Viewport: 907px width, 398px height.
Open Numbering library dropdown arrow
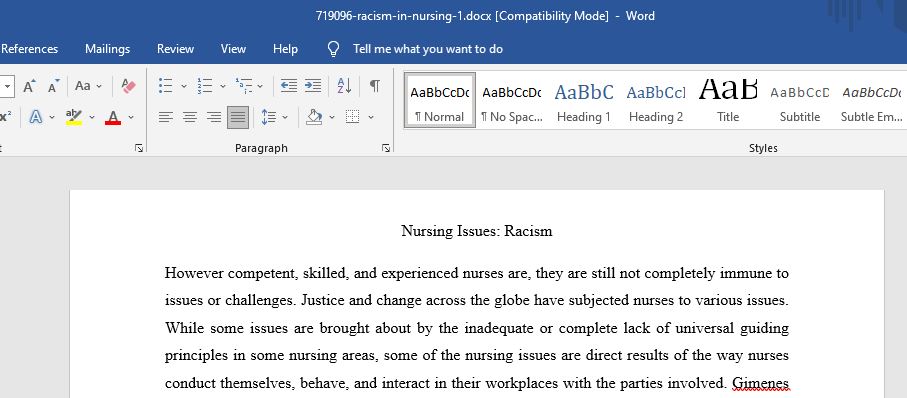pyautogui.click(x=223, y=86)
